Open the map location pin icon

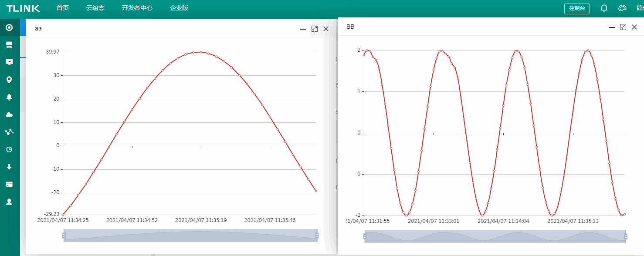(9, 80)
